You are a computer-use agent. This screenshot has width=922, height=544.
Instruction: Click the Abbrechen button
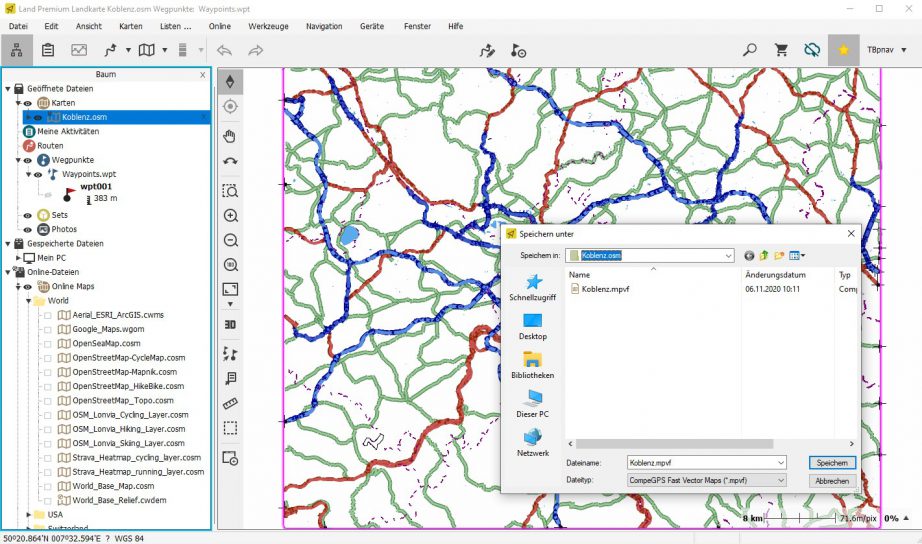tap(832, 481)
